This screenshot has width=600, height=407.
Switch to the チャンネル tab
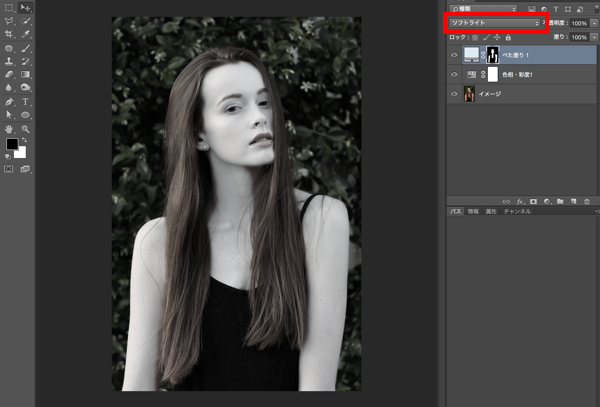tap(517, 212)
